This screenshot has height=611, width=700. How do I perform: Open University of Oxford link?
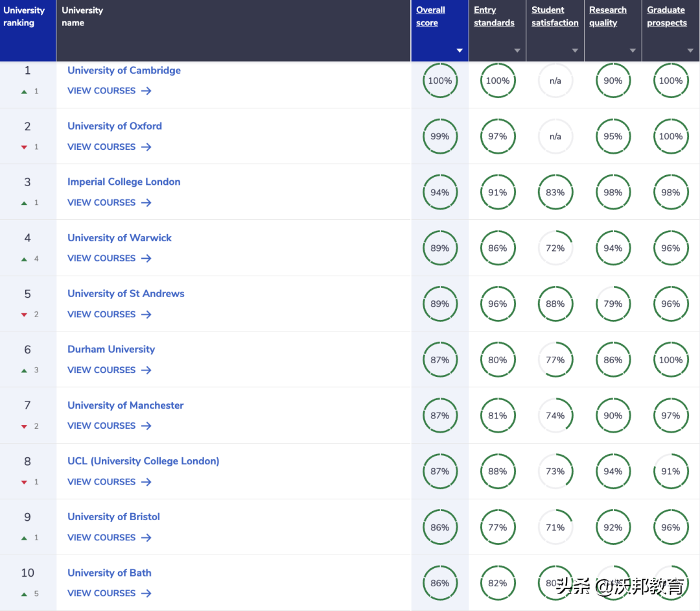pos(115,126)
